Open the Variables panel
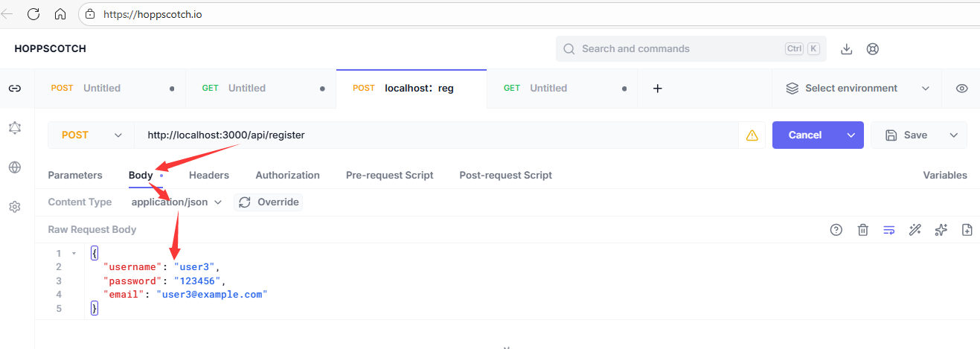 945,176
